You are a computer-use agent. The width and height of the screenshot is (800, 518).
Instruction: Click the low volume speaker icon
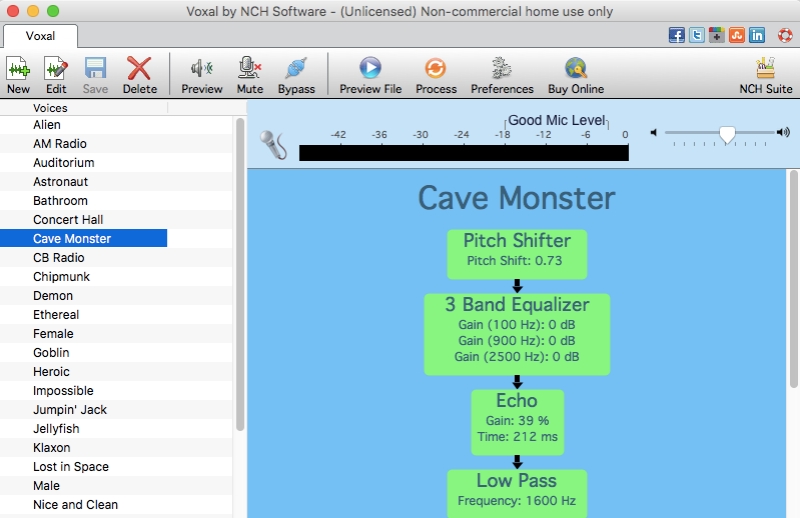[x=654, y=133]
